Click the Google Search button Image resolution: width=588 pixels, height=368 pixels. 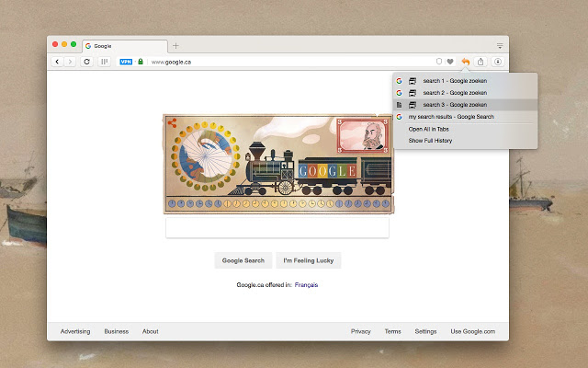point(243,260)
